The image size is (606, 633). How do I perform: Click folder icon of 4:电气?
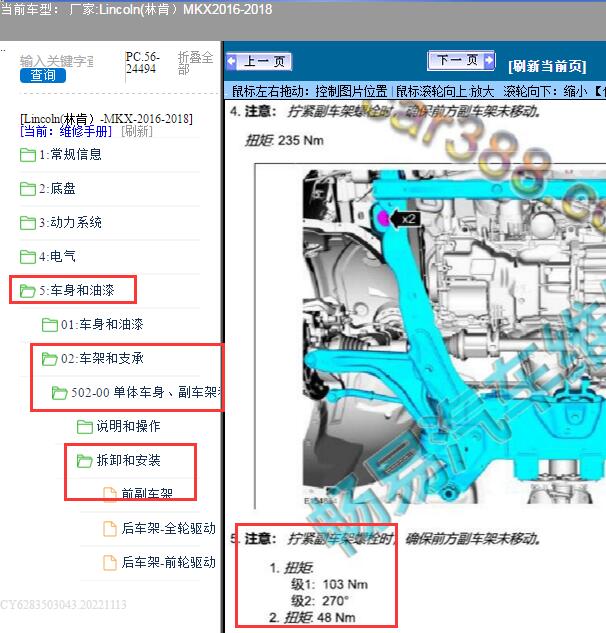[x=28, y=256]
